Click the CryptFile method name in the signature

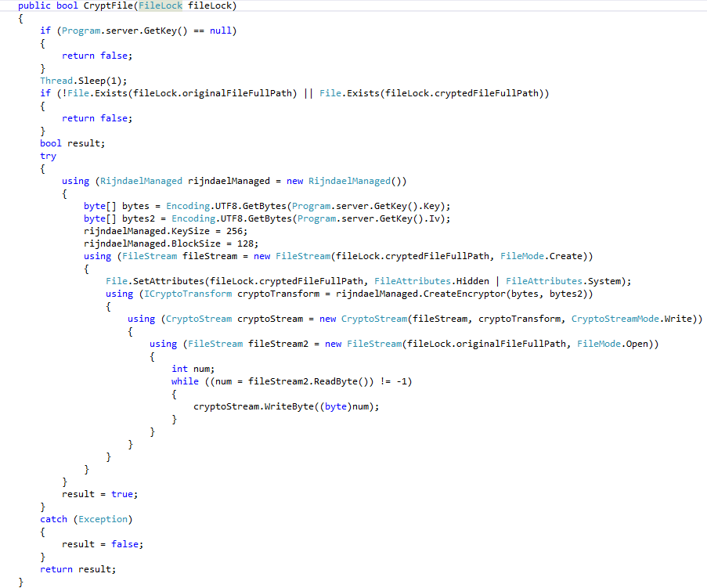108,5
